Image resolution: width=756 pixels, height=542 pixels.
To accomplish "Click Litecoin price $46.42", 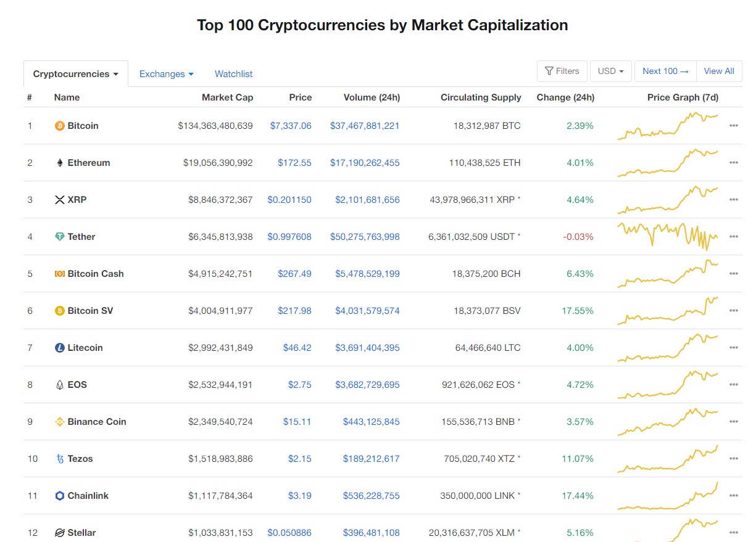I will point(297,348).
